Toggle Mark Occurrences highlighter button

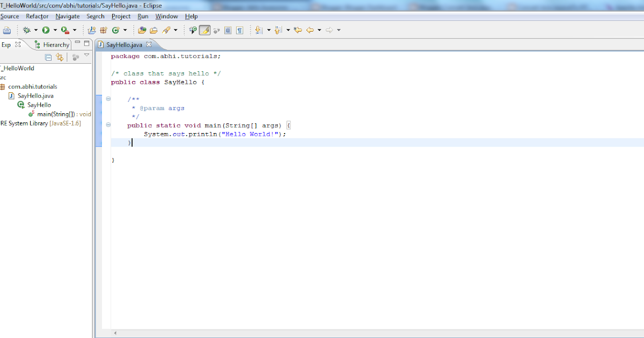click(x=204, y=31)
